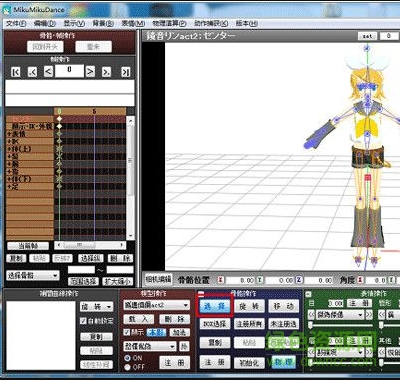Open the 背景(B) menu

pyautogui.click(x=103, y=23)
